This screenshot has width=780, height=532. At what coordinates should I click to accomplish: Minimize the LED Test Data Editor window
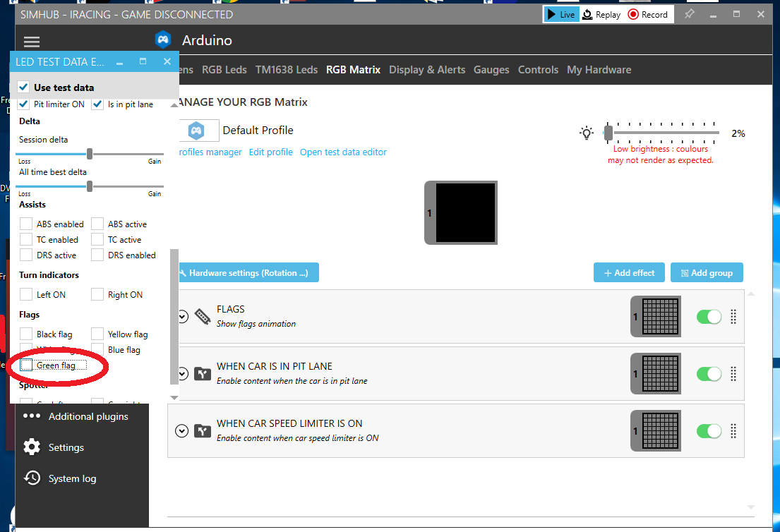(119, 63)
